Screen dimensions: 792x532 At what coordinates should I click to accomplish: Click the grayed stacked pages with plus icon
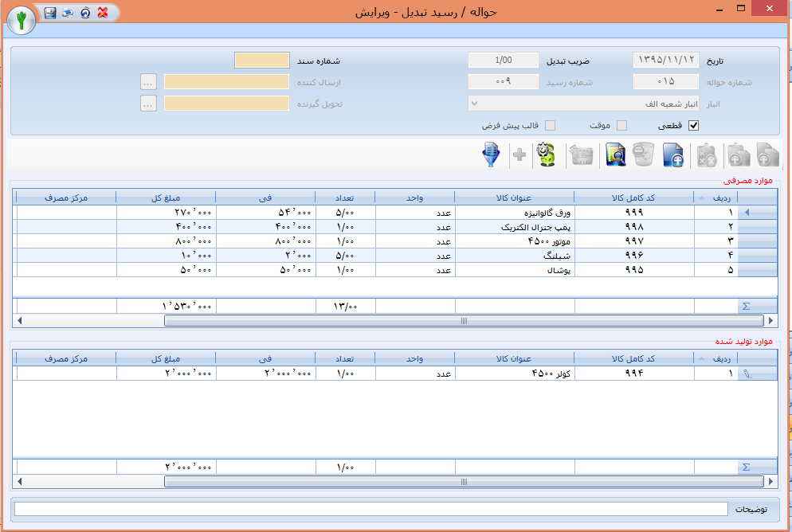(x=768, y=155)
